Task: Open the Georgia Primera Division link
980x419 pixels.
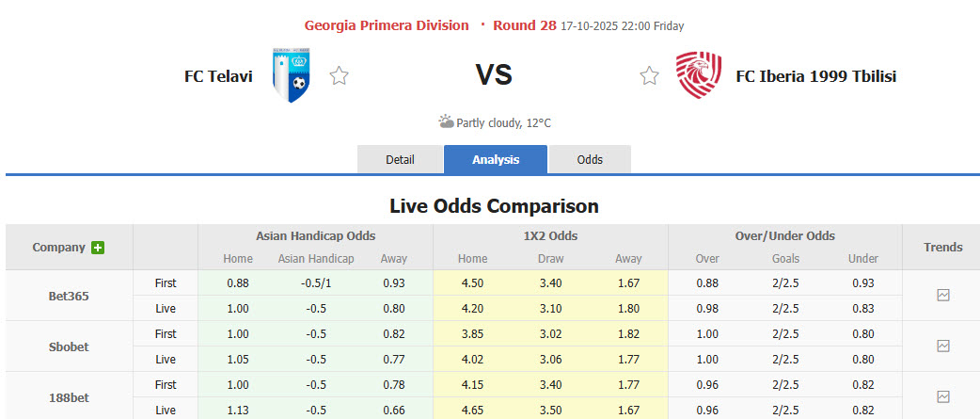Action: [386, 25]
